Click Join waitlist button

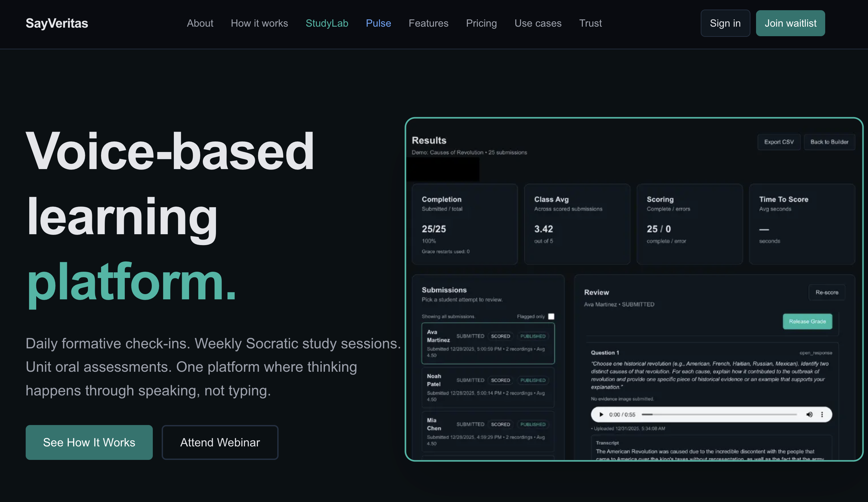coord(790,23)
